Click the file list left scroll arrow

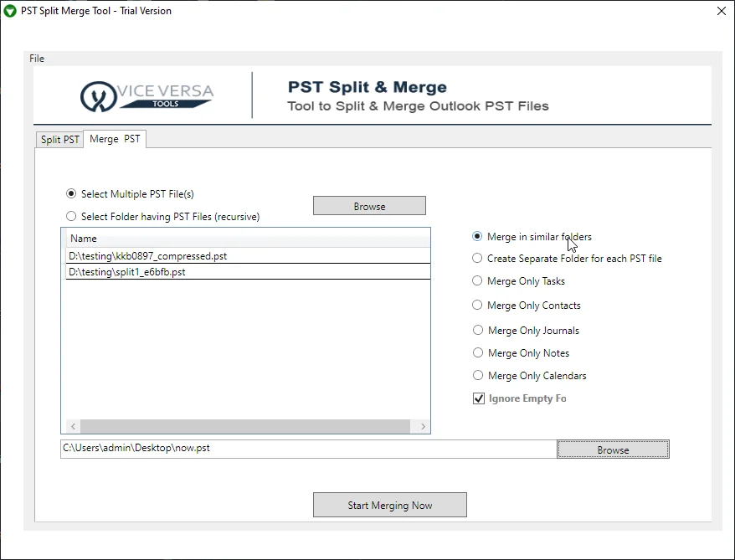[73, 426]
